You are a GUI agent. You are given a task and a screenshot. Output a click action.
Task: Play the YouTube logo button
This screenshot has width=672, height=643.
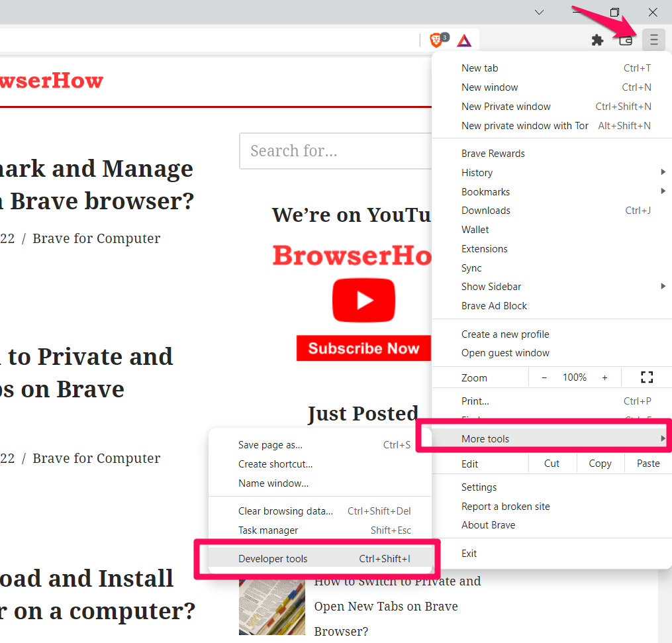[x=364, y=300]
